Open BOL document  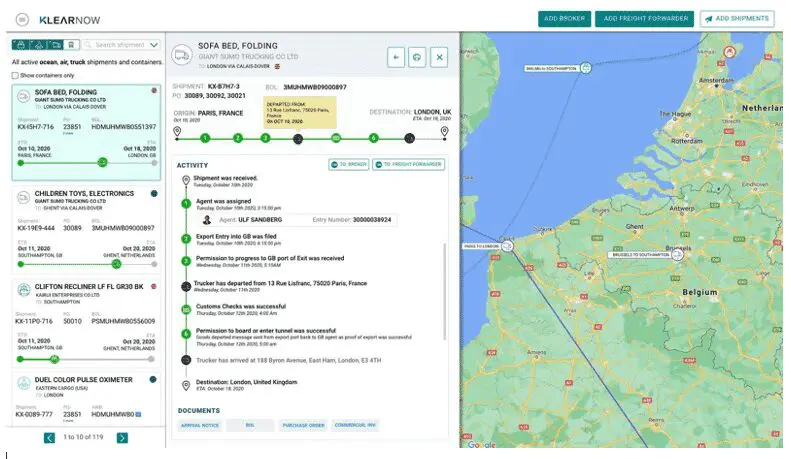pos(250,425)
